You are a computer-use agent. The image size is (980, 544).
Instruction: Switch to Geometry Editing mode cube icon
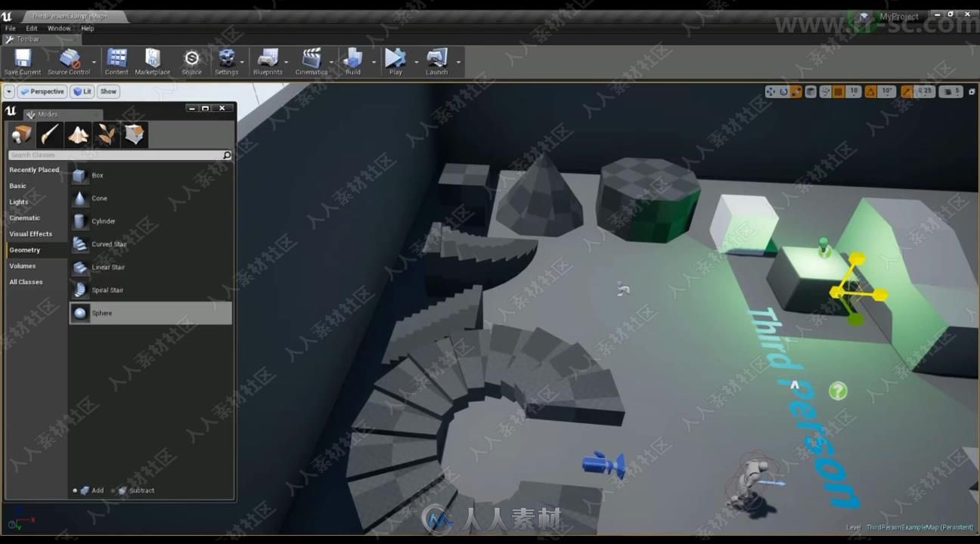(x=135, y=134)
